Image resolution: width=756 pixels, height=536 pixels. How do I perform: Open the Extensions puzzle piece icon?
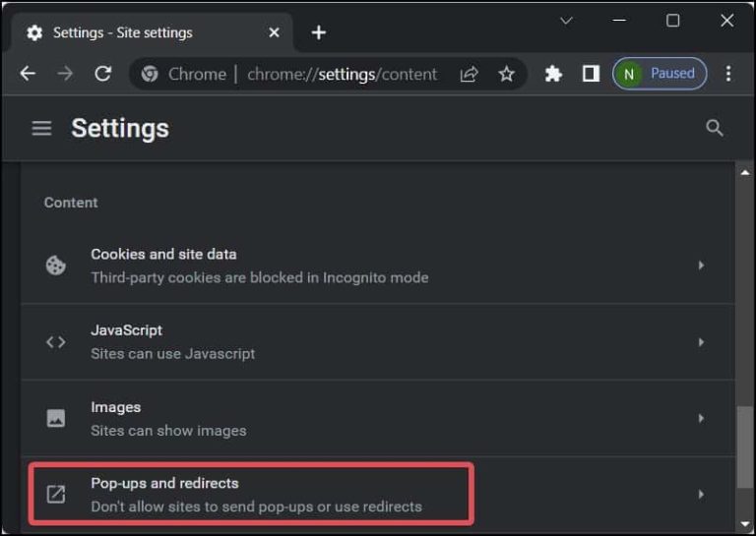tap(553, 74)
